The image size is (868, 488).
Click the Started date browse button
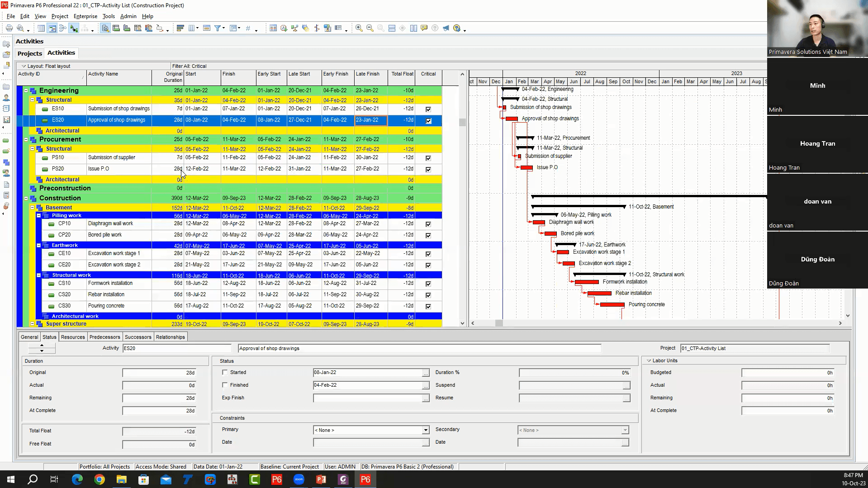click(x=425, y=373)
